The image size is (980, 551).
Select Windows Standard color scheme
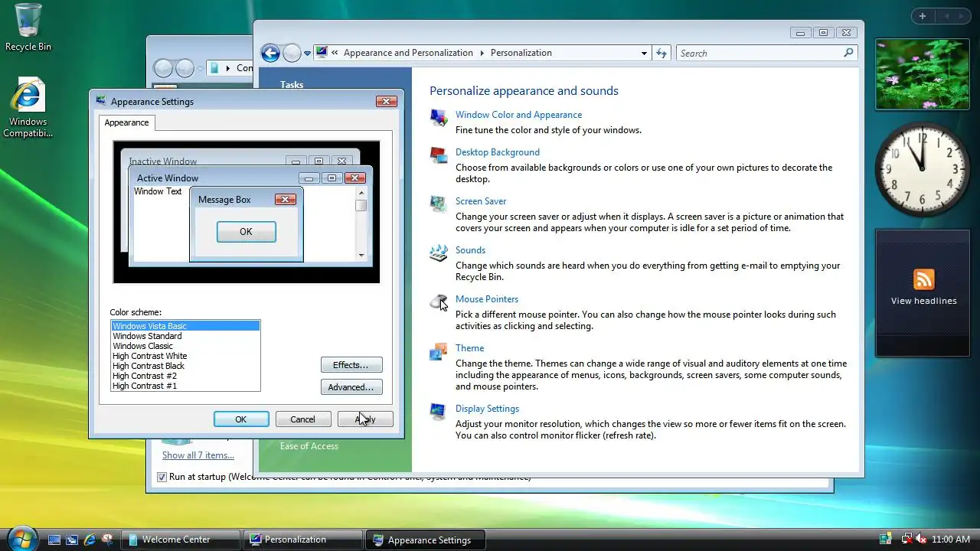click(x=185, y=336)
